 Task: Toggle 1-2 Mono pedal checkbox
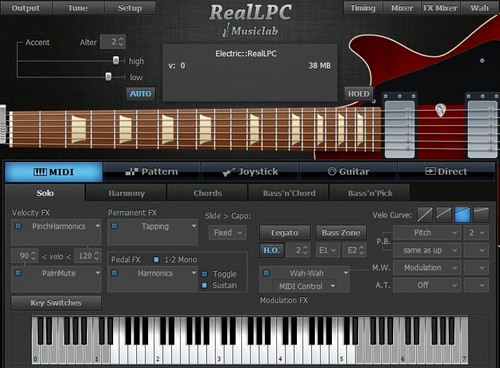tap(156, 259)
